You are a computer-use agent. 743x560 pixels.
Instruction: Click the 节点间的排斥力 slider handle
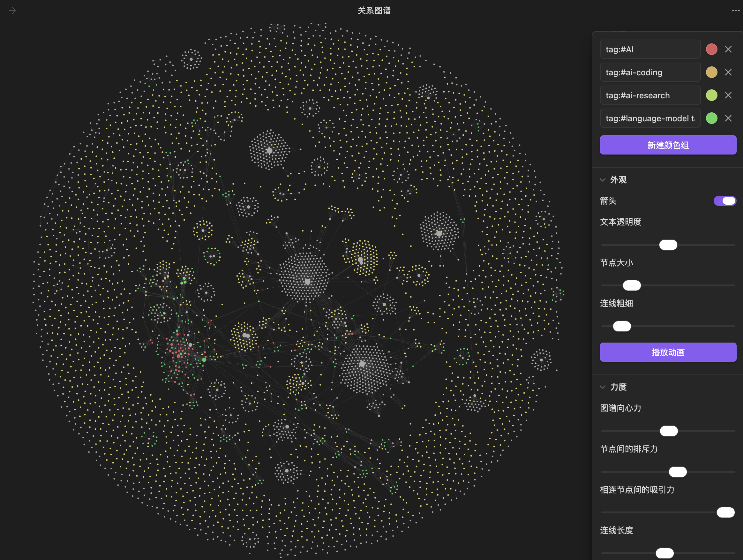tap(678, 472)
